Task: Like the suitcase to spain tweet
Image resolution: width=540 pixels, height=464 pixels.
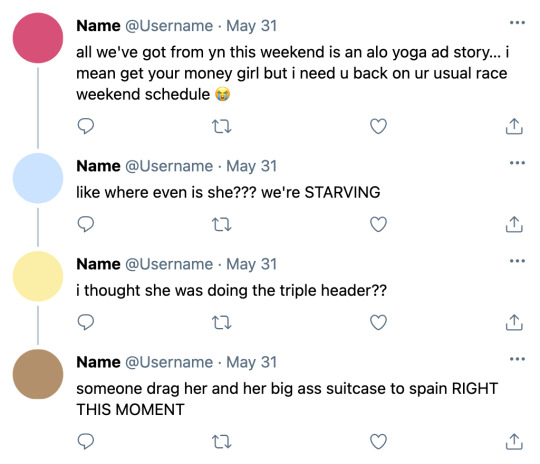Action: pyautogui.click(x=378, y=441)
